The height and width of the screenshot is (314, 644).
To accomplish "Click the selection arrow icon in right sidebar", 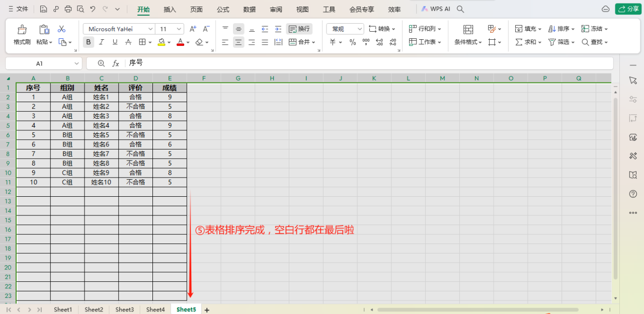I will (x=633, y=81).
